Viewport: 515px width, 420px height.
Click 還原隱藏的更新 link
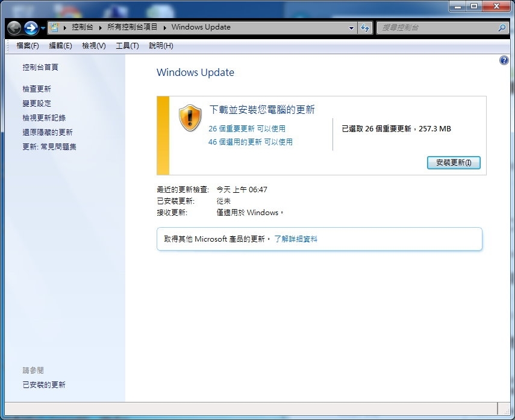(48, 133)
